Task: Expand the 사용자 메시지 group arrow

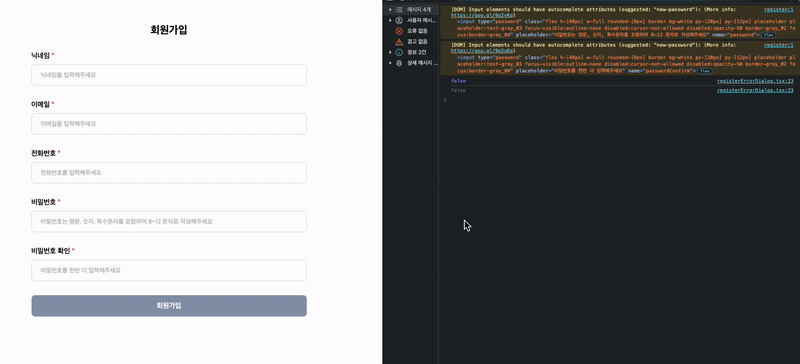Action: [390, 20]
